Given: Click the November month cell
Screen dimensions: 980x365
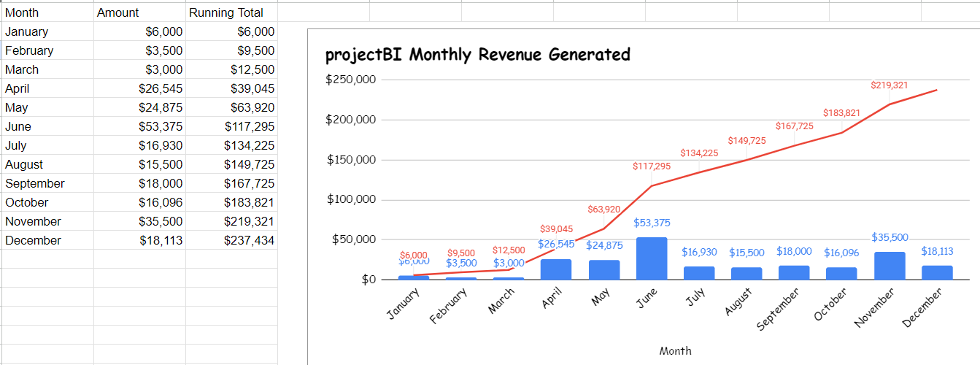Looking at the screenshot, I should [47, 221].
